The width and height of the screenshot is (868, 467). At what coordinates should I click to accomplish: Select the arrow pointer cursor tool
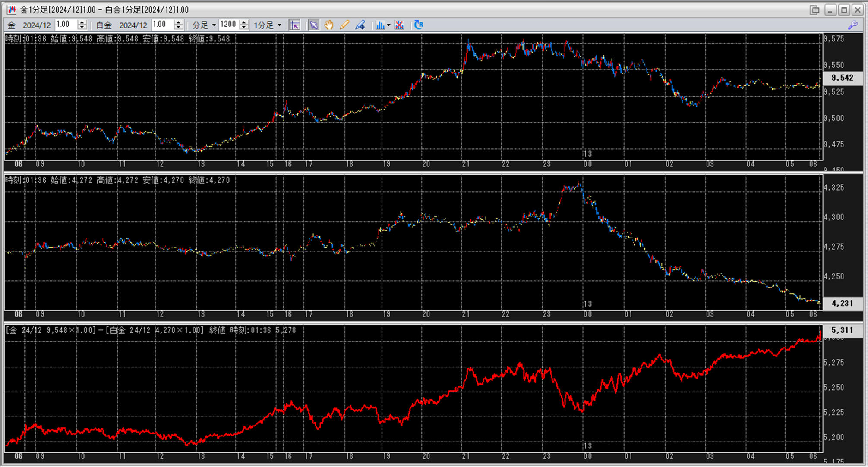314,25
